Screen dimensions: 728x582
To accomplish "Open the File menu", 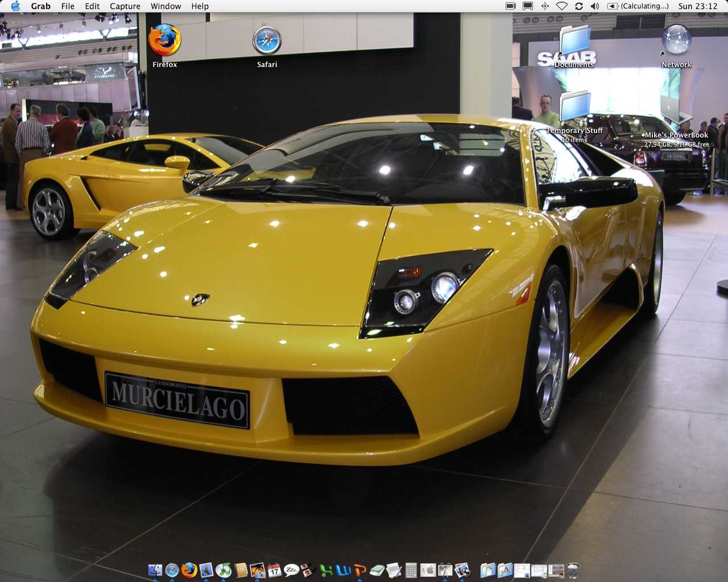I will click(68, 6).
